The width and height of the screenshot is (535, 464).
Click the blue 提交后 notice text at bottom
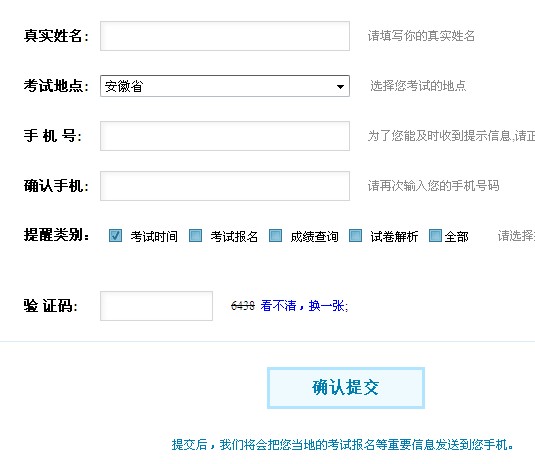point(342,445)
